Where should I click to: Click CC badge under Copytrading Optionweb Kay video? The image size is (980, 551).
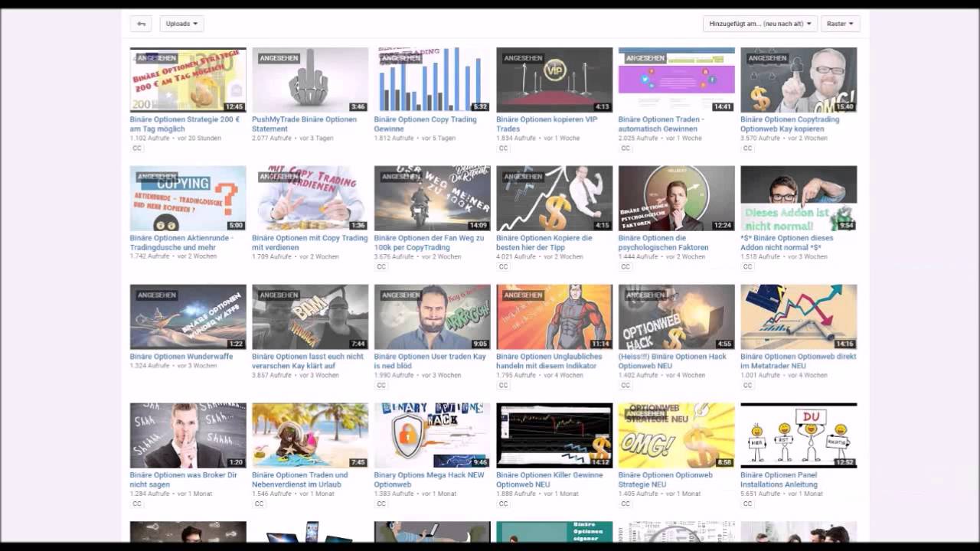point(747,148)
